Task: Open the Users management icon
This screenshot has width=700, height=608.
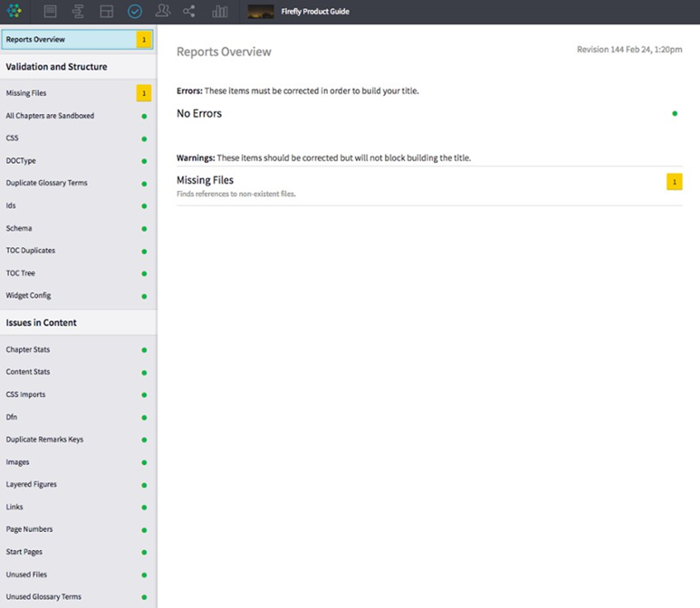Action: 162,11
